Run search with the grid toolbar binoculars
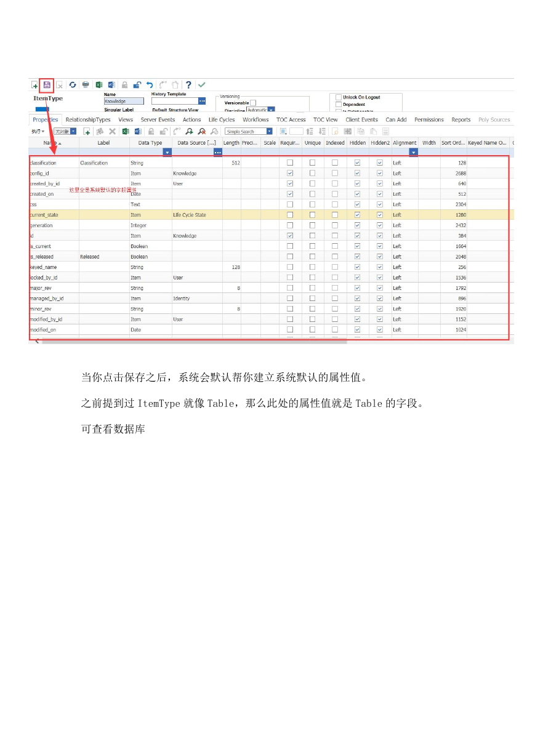The height and width of the screenshot is (756, 535). coord(189,131)
